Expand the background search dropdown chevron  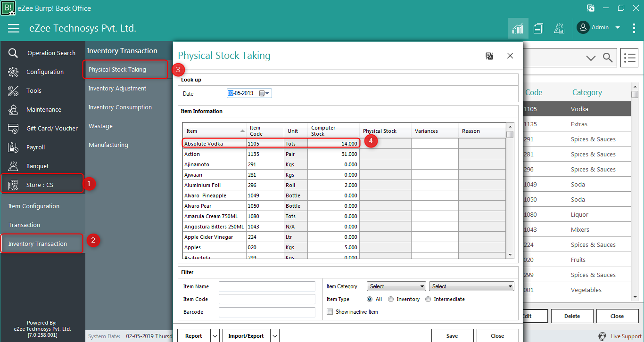pyautogui.click(x=591, y=58)
